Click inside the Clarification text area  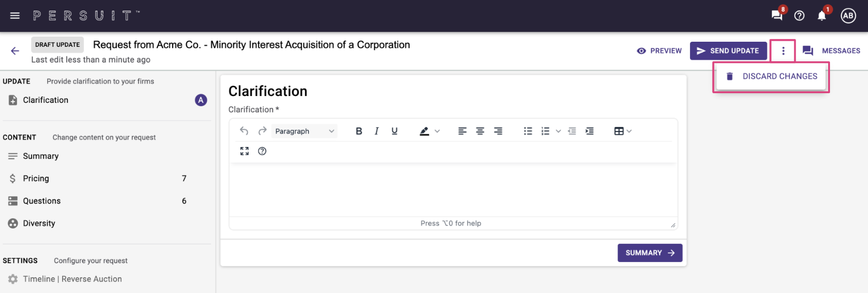coord(453,190)
